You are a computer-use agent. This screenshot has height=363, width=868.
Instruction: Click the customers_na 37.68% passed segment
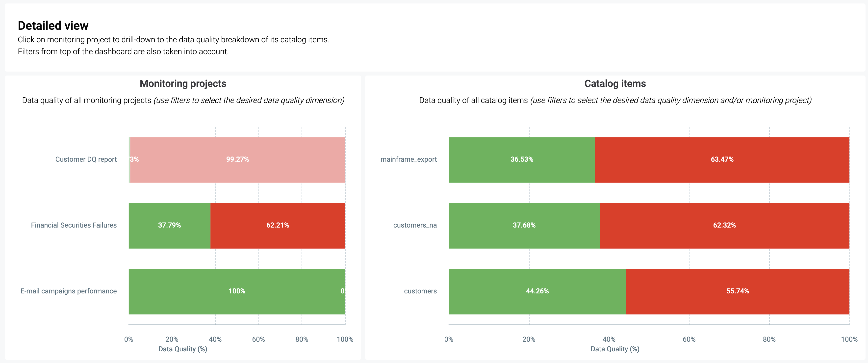pos(524,226)
